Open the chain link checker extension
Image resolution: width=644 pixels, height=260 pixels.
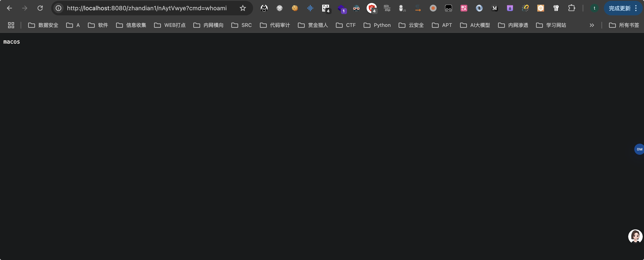pos(525,8)
